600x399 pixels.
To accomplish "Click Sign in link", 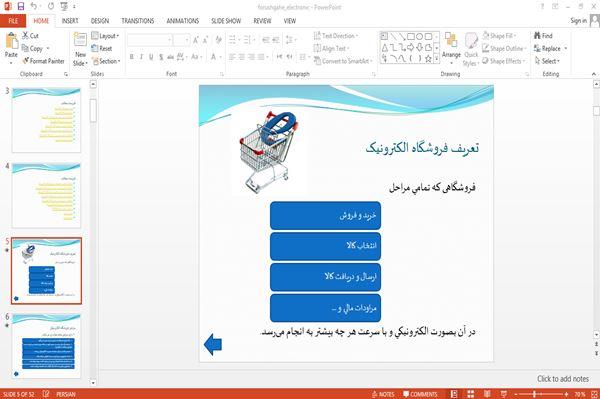I will [x=579, y=21].
